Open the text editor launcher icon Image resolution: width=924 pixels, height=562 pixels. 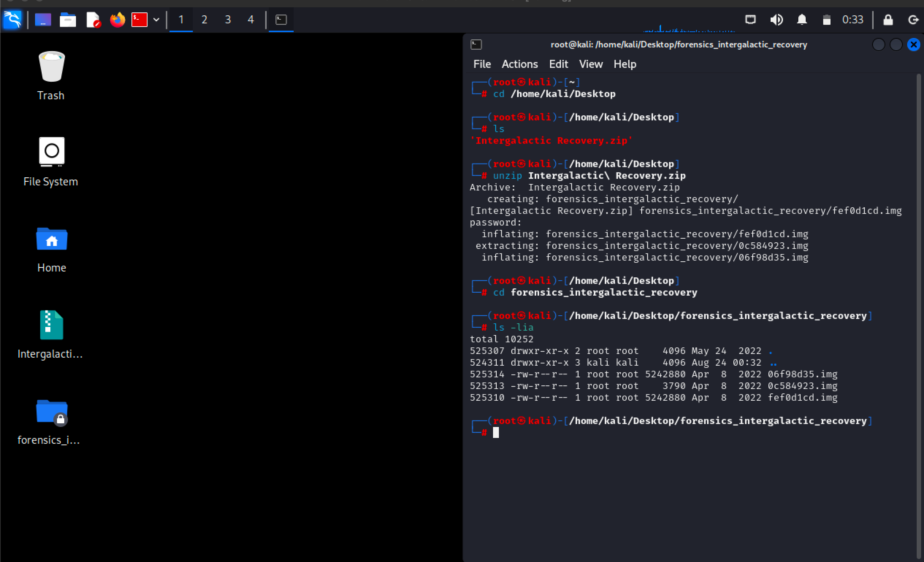pyautogui.click(x=93, y=19)
